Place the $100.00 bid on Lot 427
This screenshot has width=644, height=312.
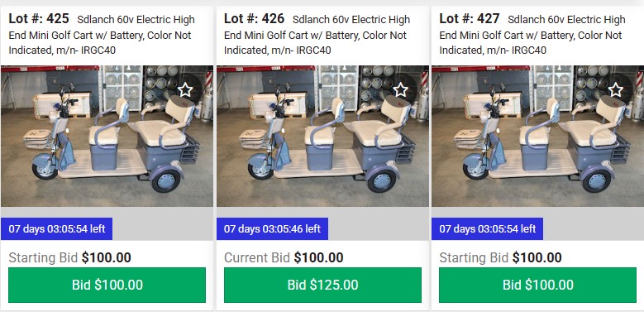[537, 285]
